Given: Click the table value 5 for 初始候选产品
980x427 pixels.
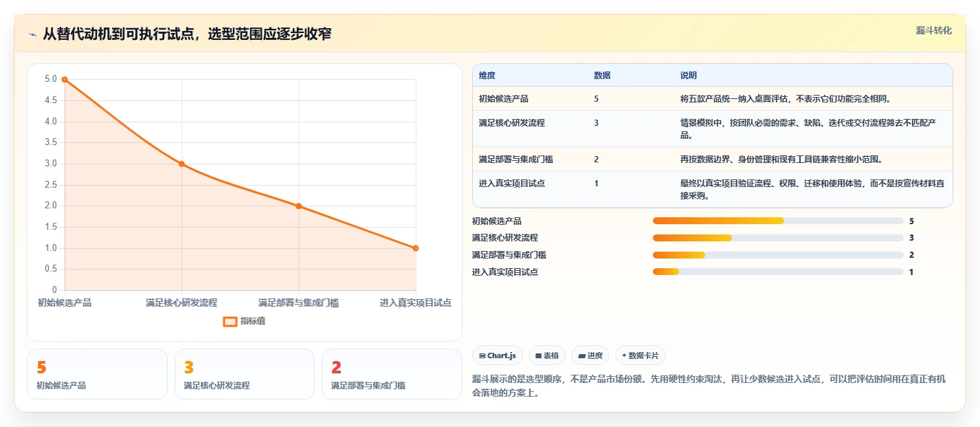Looking at the screenshot, I should pyautogui.click(x=597, y=98).
